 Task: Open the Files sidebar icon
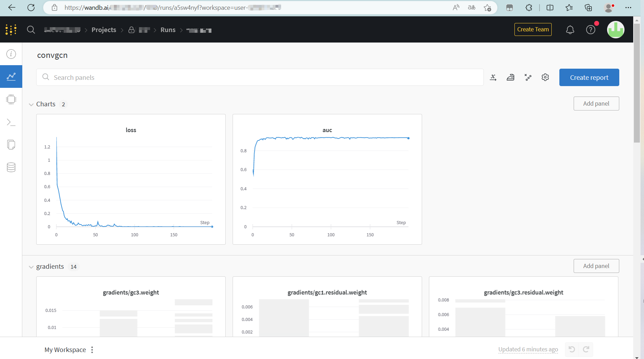point(11,145)
